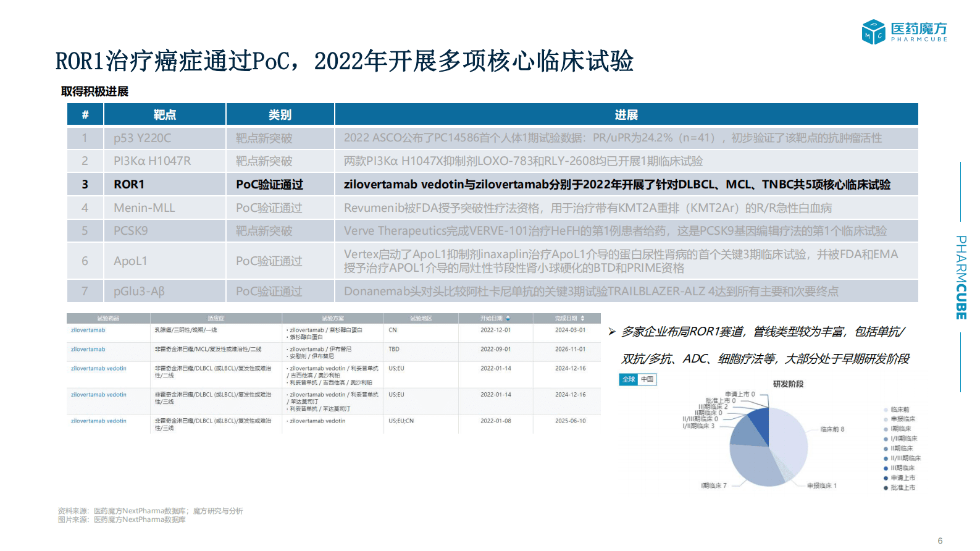Click the start date 2022-01-08
This screenshot has width=980, height=551.
(x=496, y=421)
